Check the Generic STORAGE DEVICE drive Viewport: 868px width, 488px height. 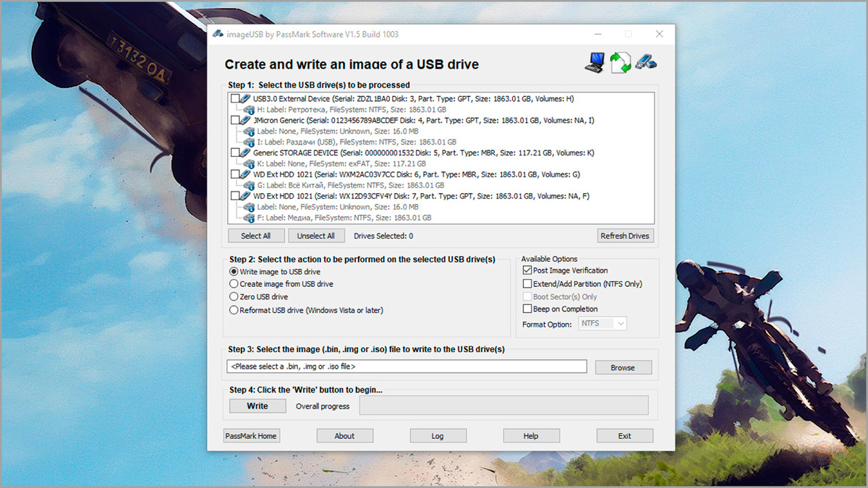click(x=235, y=153)
